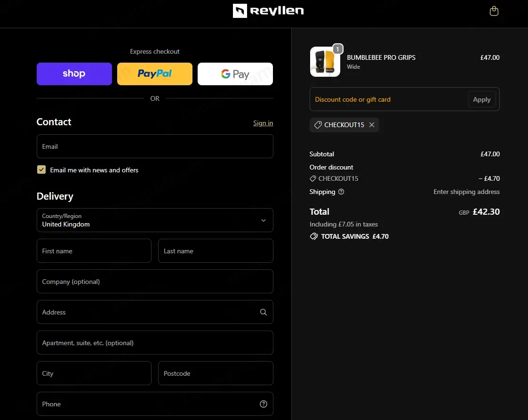528x420 pixels.
Task: Click the Delivery section heading
Action: click(55, 196)
